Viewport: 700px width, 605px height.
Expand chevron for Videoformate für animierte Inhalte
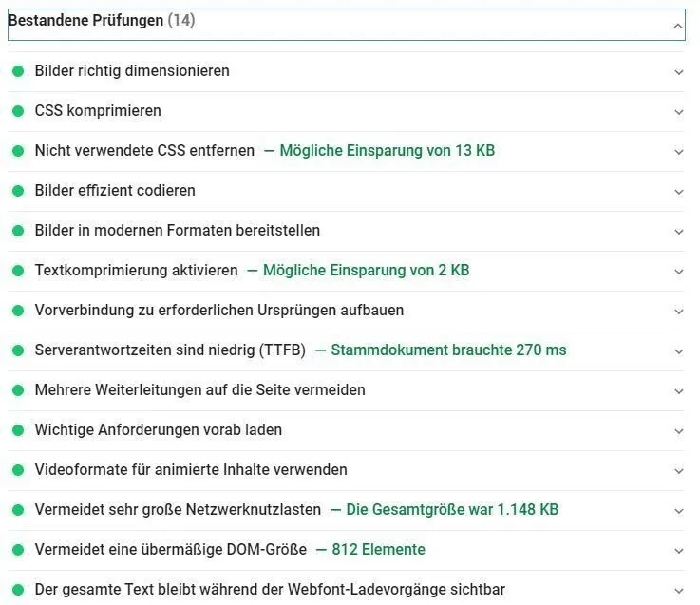pos(678,471)
